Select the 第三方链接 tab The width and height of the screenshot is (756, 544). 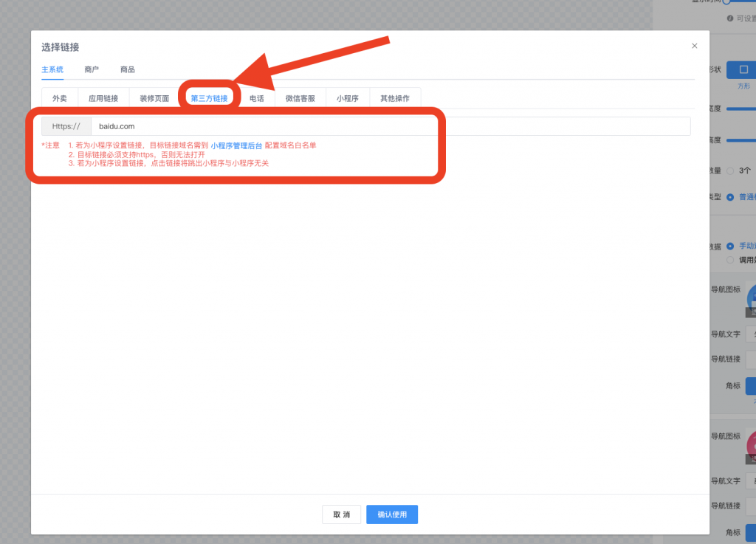coord(209,98)
